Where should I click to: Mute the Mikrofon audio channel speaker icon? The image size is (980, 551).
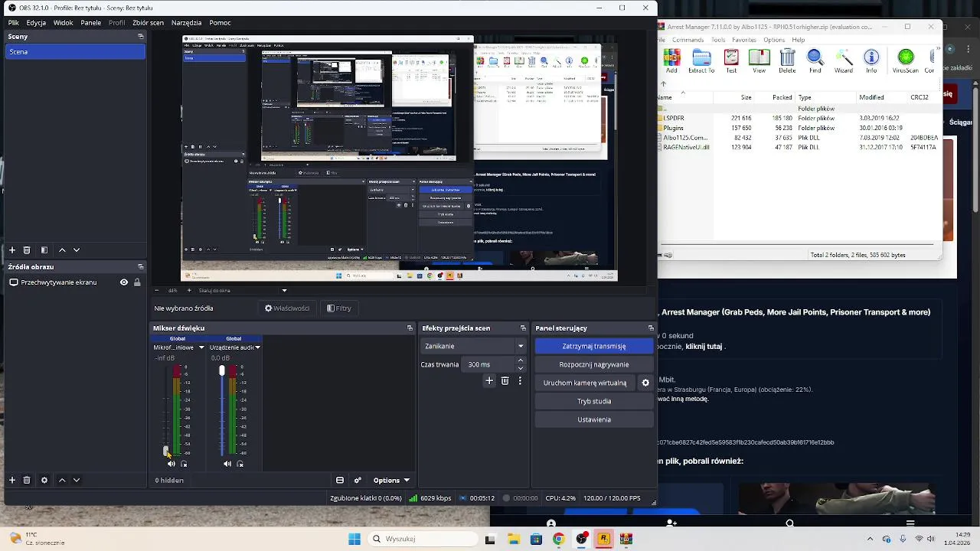click(171, 464)
